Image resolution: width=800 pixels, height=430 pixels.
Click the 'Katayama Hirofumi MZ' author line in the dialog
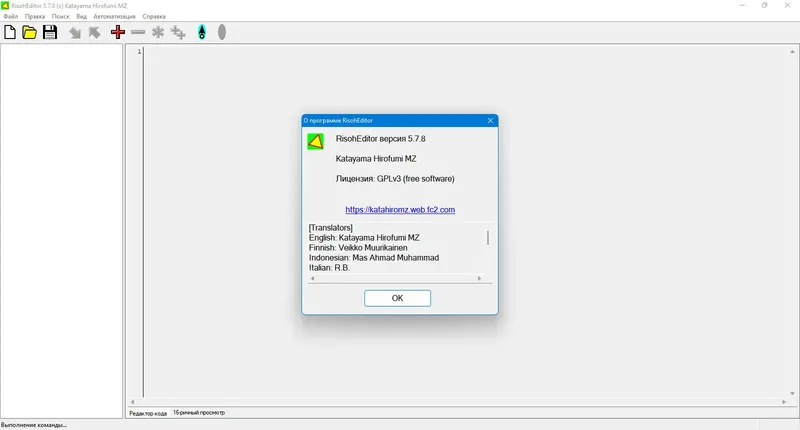[x=376, y=159]
